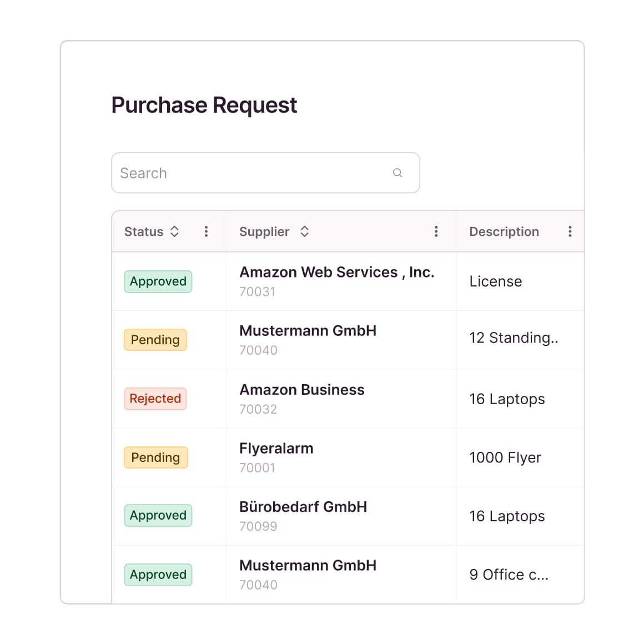Sort the table by Status column
This screenshot has height=644, width=644.
pyautogui.click(x=174, y=232)
